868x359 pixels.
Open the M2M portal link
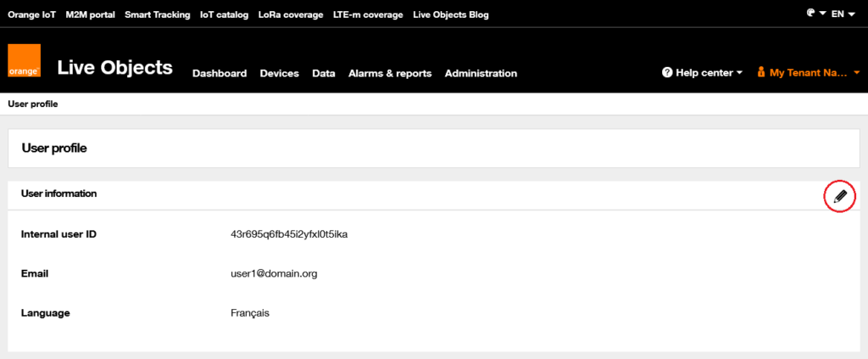point(90,15)
